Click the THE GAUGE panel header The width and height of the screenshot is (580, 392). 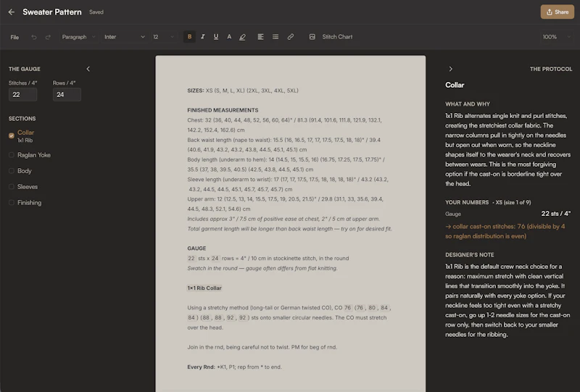coord(25,69)
